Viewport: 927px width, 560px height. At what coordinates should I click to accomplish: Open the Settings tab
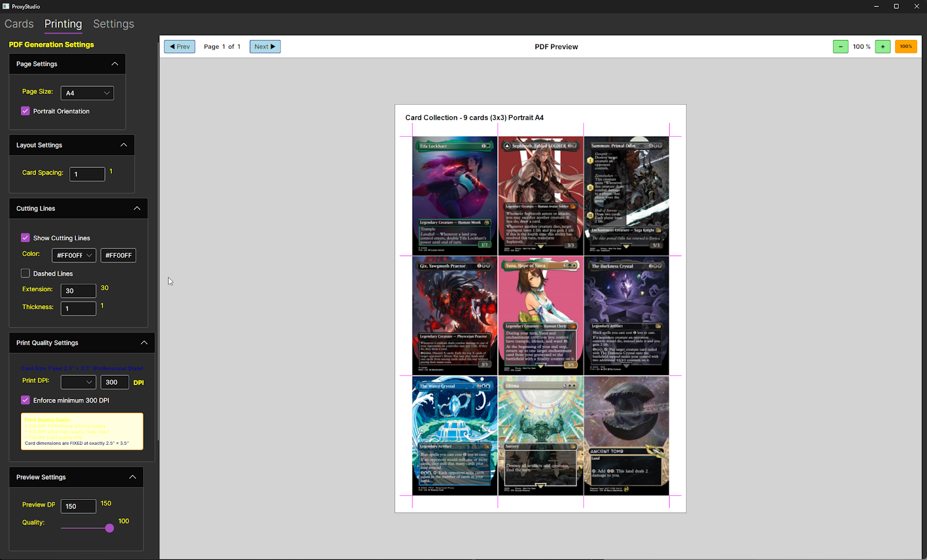click(114, 24)
